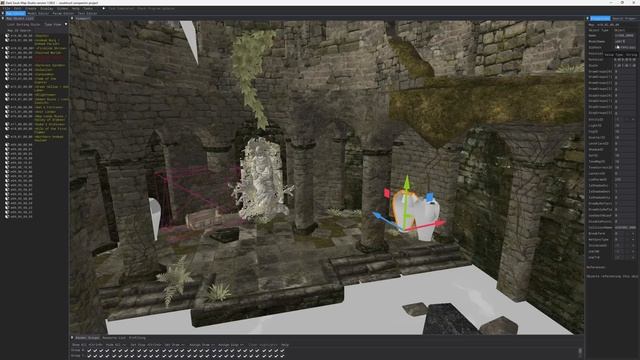Switch to the Text Editor tab

coord(87,13)
